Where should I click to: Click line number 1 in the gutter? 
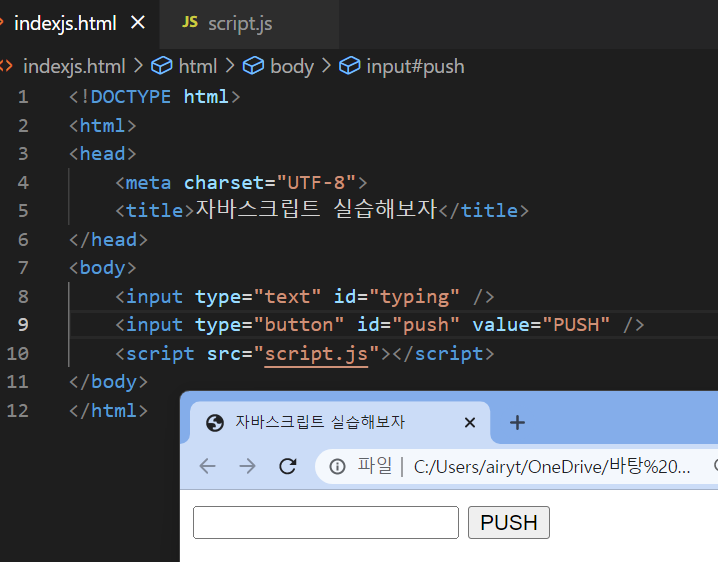pos(23,97)
